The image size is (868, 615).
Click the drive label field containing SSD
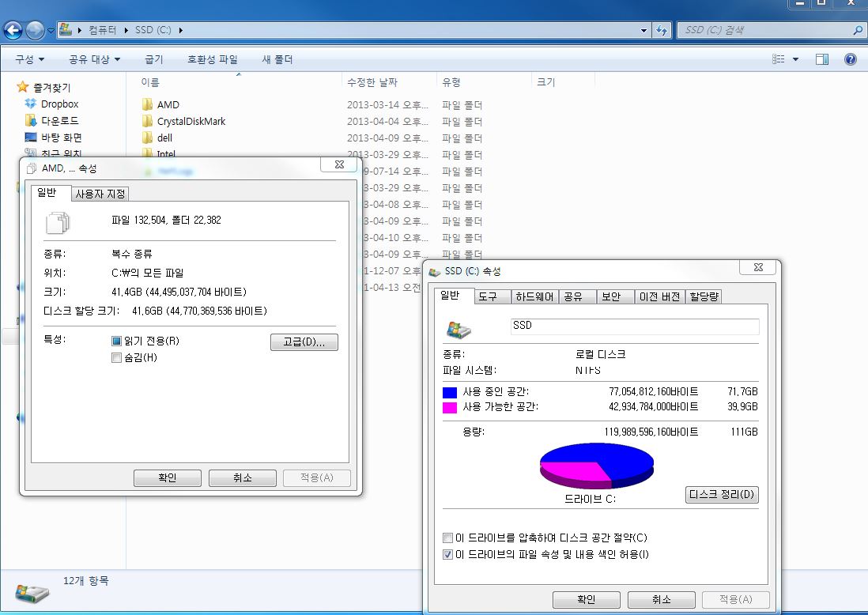pos(634,326)
